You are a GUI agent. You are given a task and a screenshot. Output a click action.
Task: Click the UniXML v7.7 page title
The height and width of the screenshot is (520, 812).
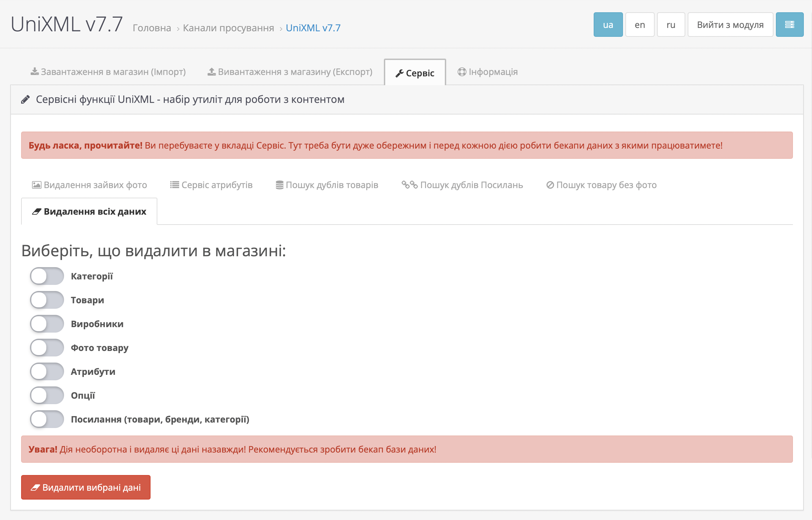pos(67,25)
